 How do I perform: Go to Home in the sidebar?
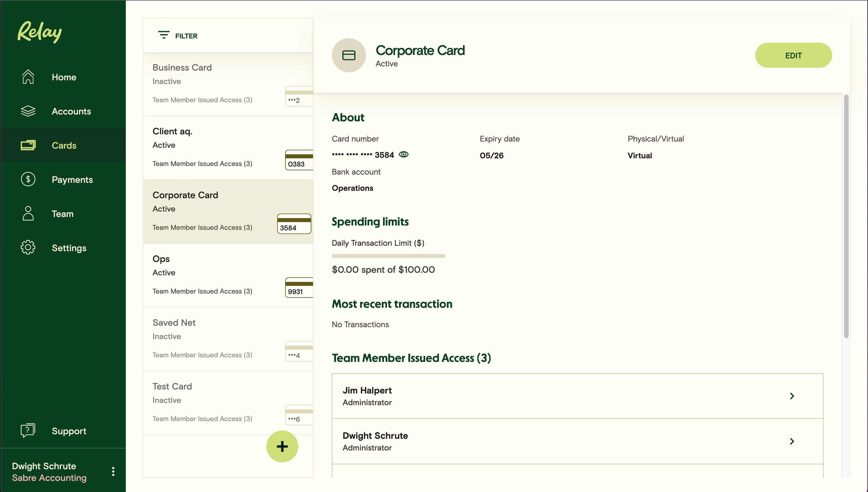(64, 77)
